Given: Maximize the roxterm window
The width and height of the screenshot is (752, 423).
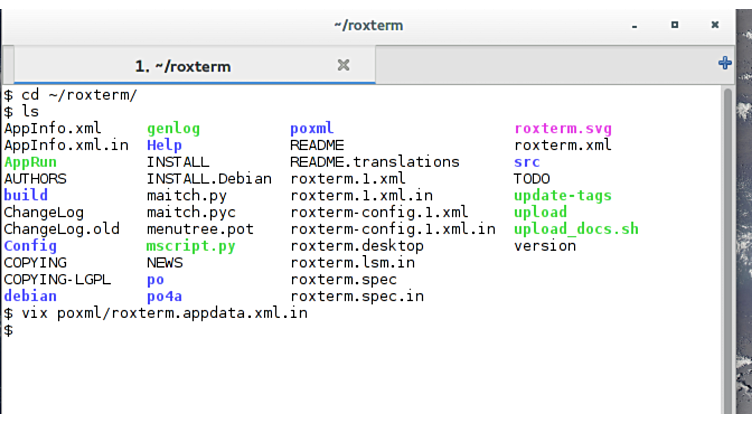Looking at the screenshot, I should pyautogui.click(x=675, y=24).
